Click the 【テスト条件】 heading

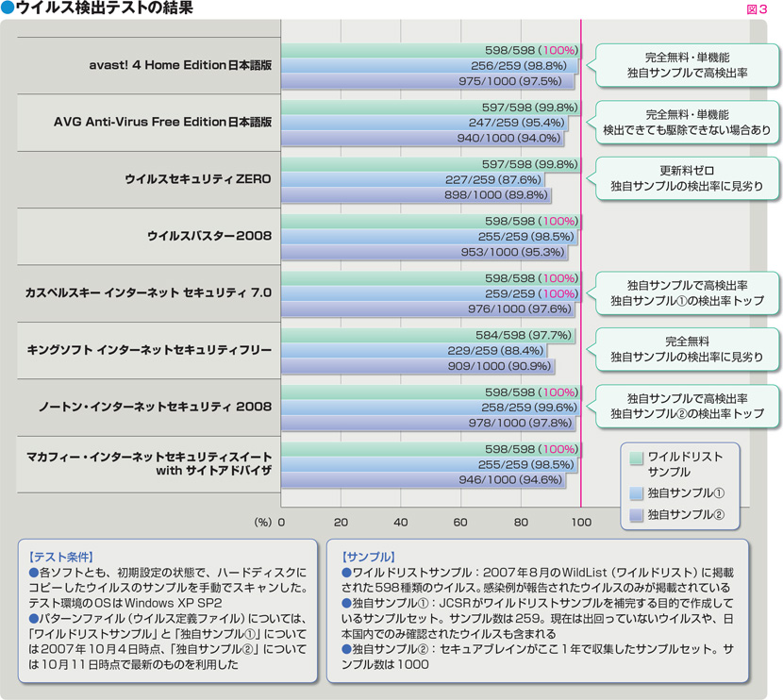[60, 558]
